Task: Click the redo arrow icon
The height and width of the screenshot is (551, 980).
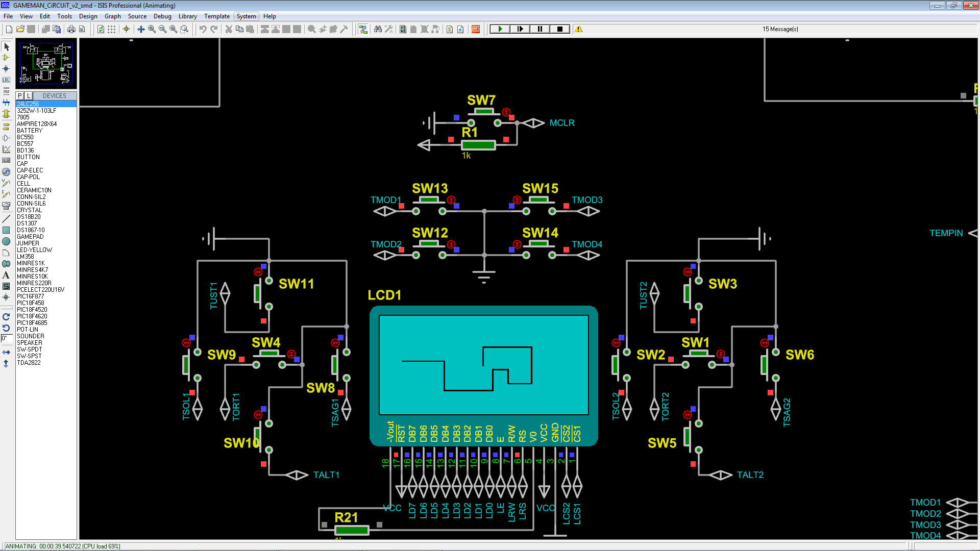Action: click(214, 29)
